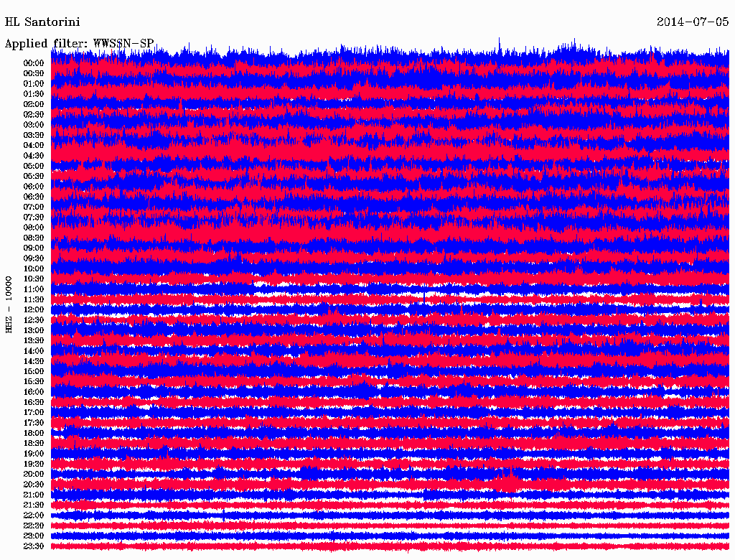Select the 21:00 time label

point(34,495)
